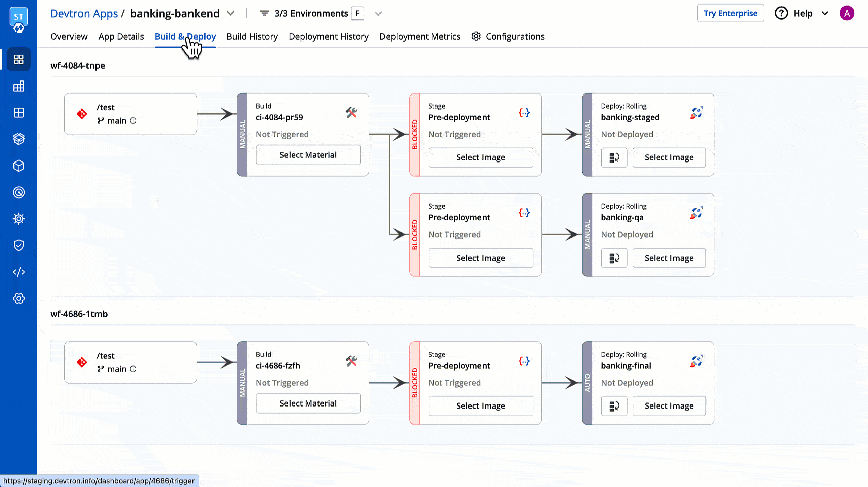
Task: Open the Help question mark icon
Action: (781, 13)
